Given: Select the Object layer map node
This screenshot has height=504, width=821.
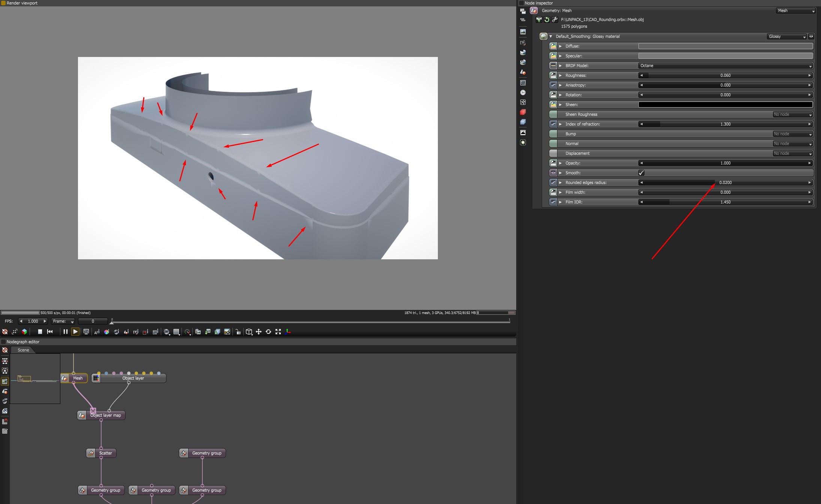Looking at the screenshot, I should pyautogui.click(x=101, y=415).
